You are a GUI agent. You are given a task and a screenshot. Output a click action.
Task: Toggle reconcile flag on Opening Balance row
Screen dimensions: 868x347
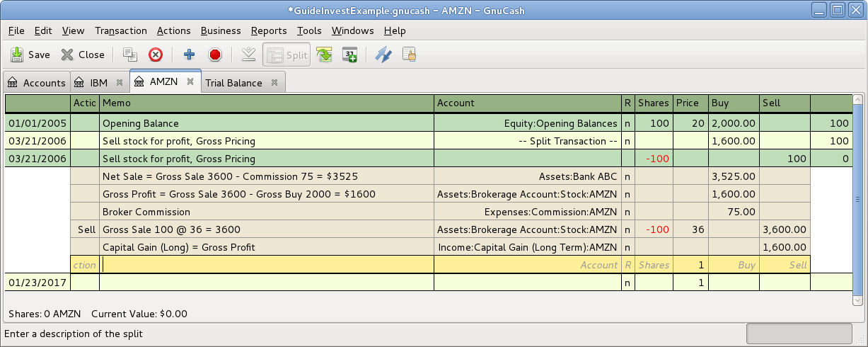pos(627,123)
